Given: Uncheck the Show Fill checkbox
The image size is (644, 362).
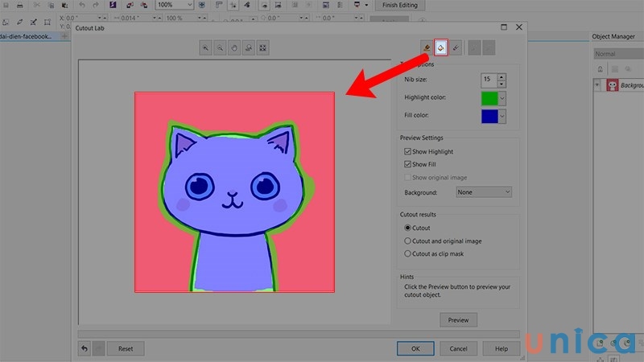Looking at the screenshot, I should tap(408, 164).
